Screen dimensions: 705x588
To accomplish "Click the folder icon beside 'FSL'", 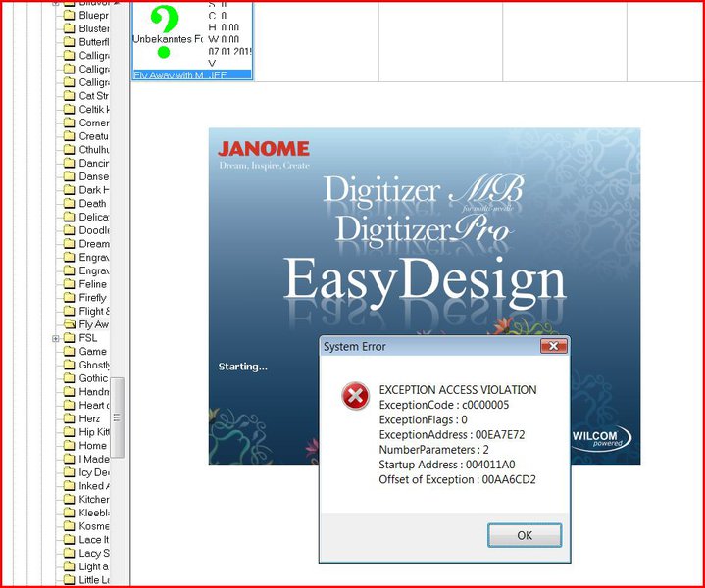I will [x=70, y=337].
